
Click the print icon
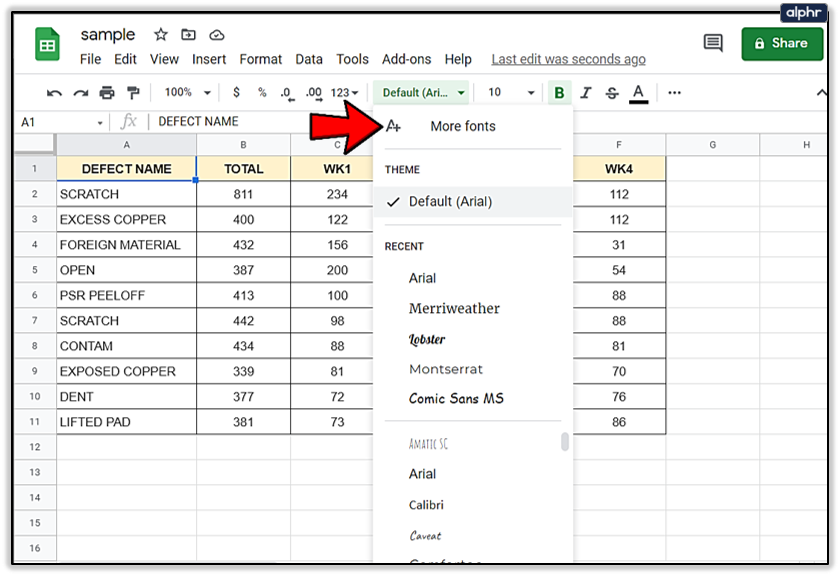[x=106, y=93]
